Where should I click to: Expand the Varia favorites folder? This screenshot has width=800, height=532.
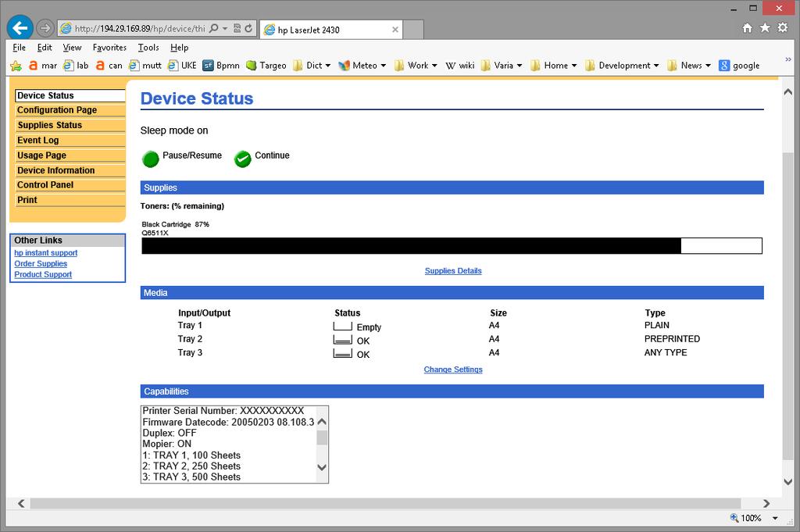pyautogui.click(x=502, y=66)
